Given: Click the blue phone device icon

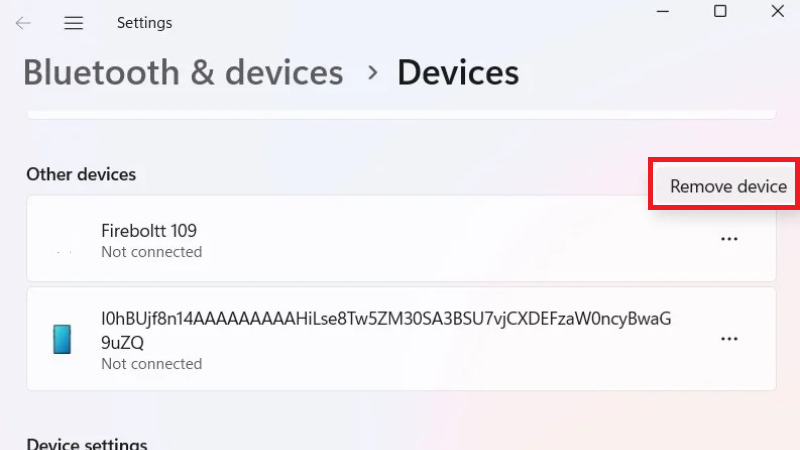Looking at the screenshot, I should pyautogui.click(x=63, y=340).
